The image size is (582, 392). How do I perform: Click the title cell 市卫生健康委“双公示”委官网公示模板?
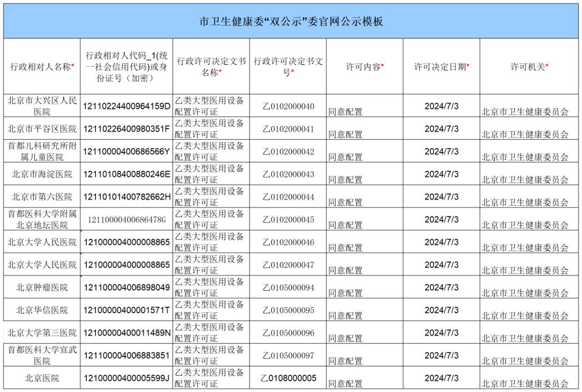[x=291, y=21]
